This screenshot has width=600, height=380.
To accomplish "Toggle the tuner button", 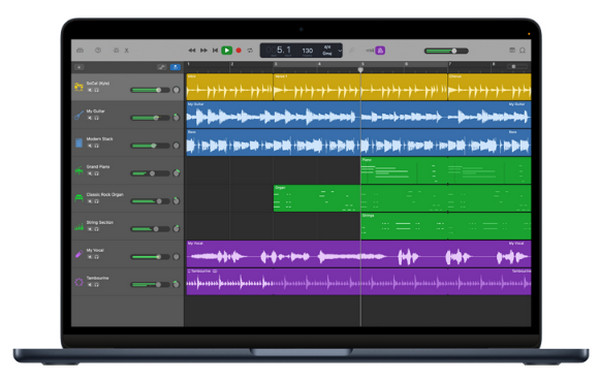I will (352, 51).
